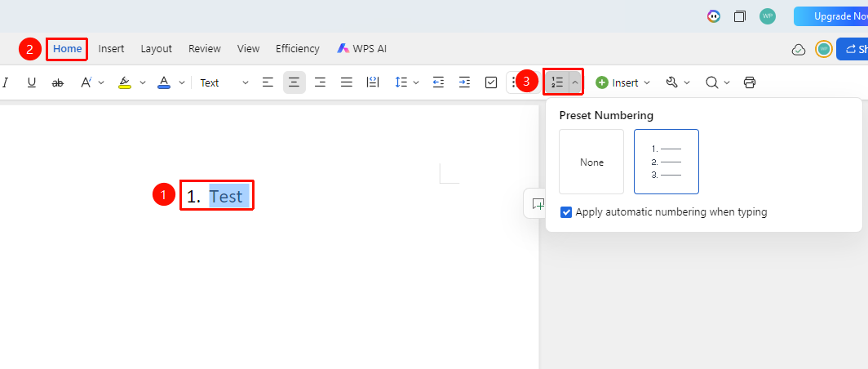This screenshot has width=868, height=369.
Task: Underline the selected text
Action: [32, 82]
